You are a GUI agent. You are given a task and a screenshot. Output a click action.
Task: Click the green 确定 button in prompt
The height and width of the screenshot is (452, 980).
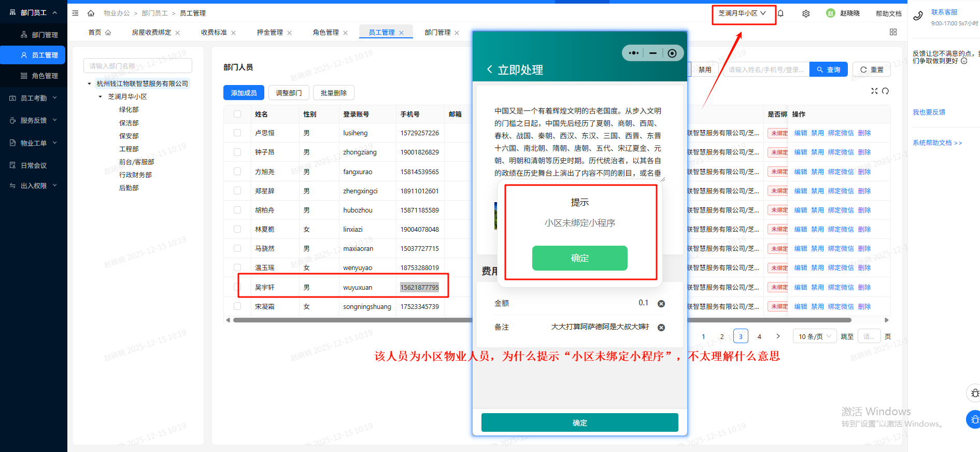579,258
